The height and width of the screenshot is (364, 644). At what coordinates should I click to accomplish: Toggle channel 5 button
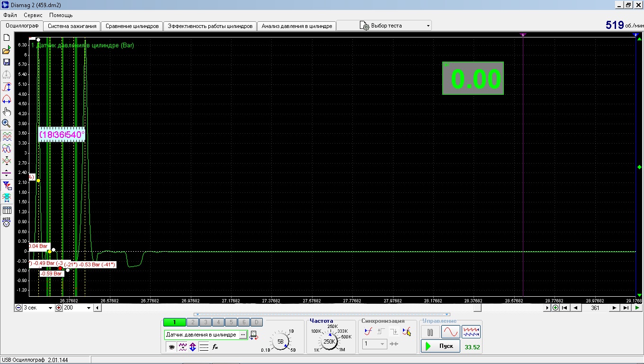point(231,322)
